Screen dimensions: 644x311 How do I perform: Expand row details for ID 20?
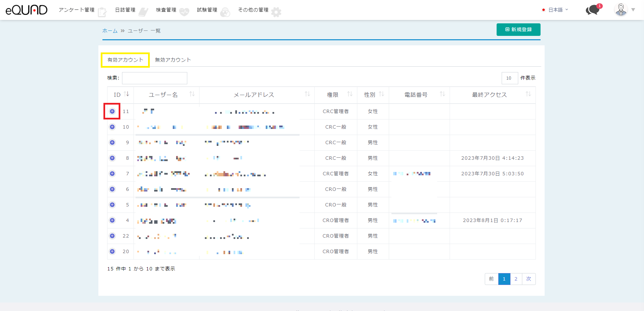(x=112, y=251)
